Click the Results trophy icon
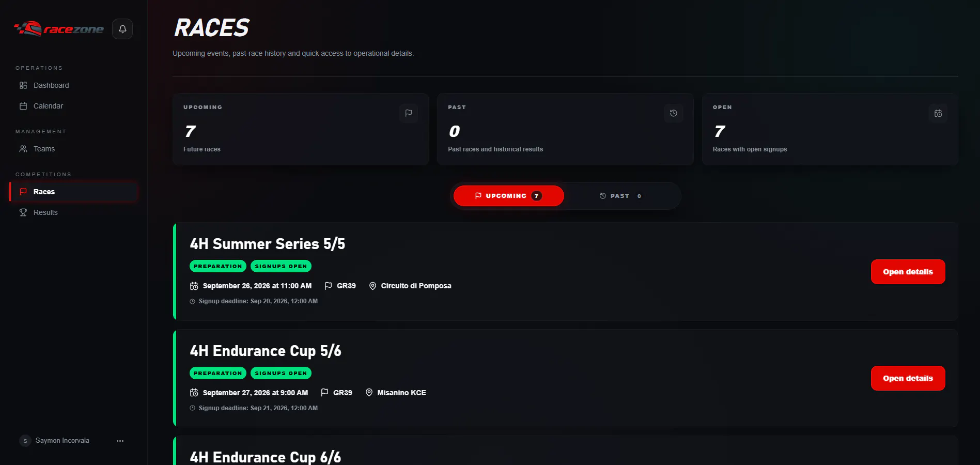The width and height of the screenshot is (980, 465). click(23, 212)
